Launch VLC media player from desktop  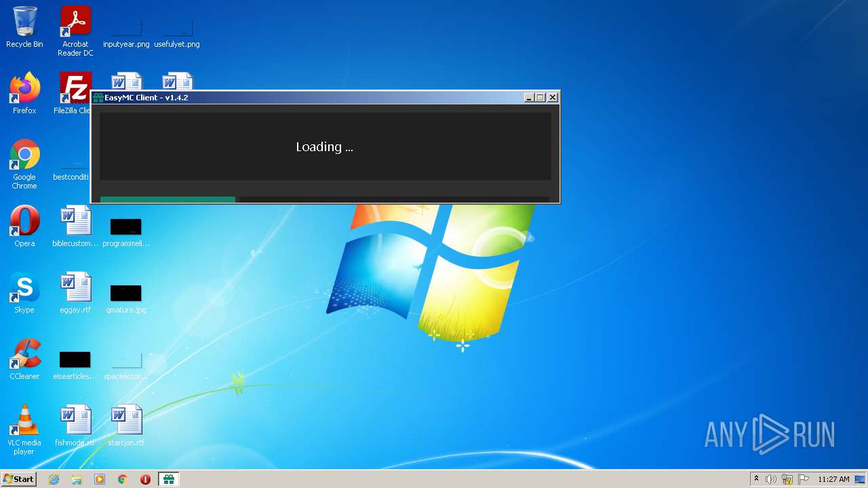pos(24,430)
